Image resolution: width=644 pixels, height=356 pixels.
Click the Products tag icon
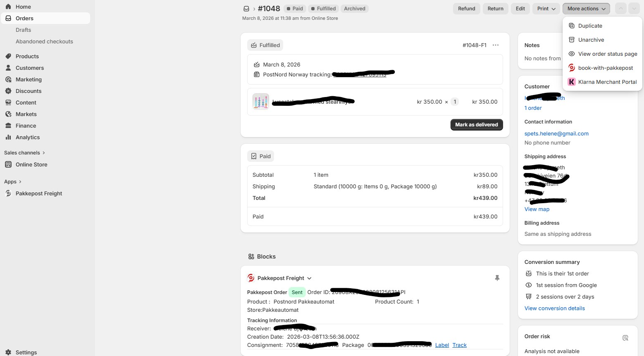pyautogui.click(x=8, y=56)
